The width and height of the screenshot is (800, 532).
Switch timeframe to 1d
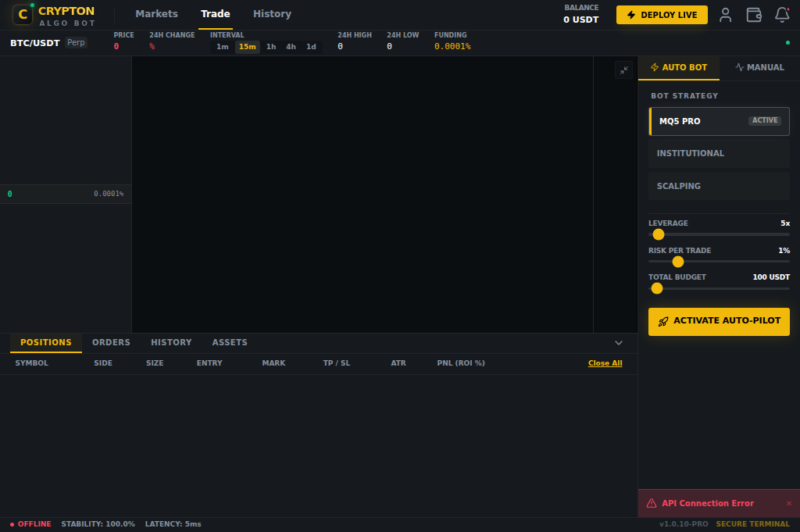coord(311,47)
